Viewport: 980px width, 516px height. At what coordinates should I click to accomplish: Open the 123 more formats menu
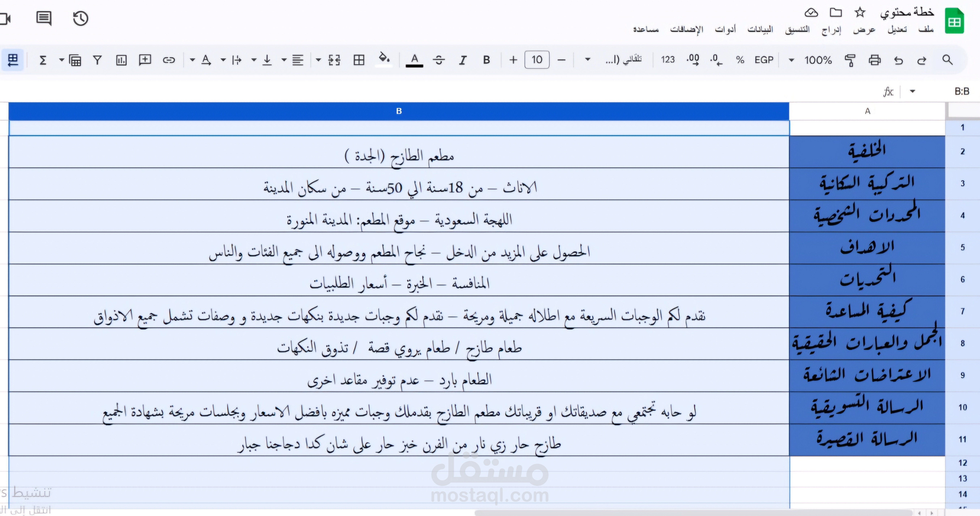(668, 60)
